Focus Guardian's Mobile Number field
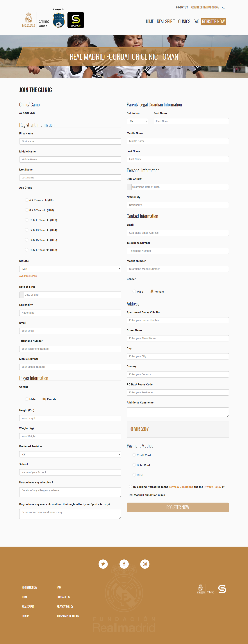The image size is (248, 644). click(178, 269)
